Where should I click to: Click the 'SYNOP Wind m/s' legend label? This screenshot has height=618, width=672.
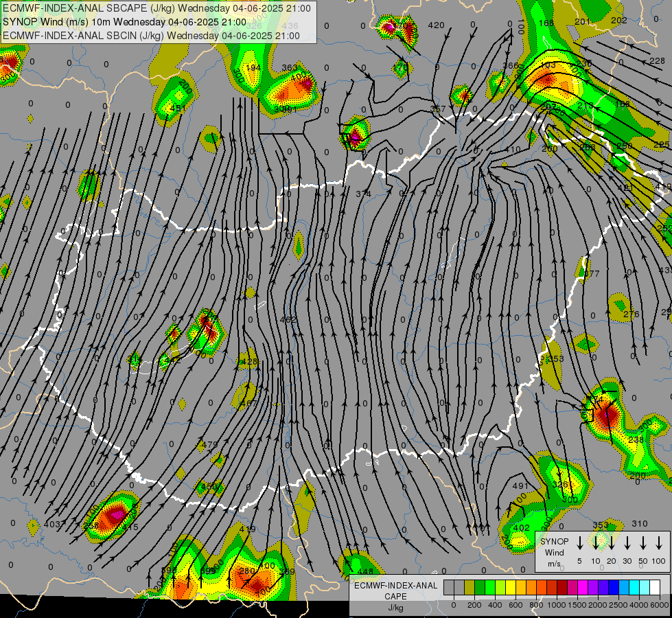click(555, 552)
